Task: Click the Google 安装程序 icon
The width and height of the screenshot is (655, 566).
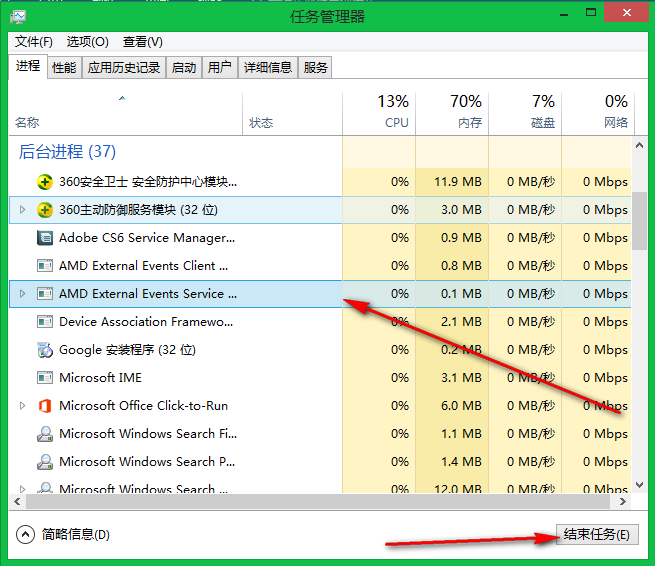Action: pos(45,350)
